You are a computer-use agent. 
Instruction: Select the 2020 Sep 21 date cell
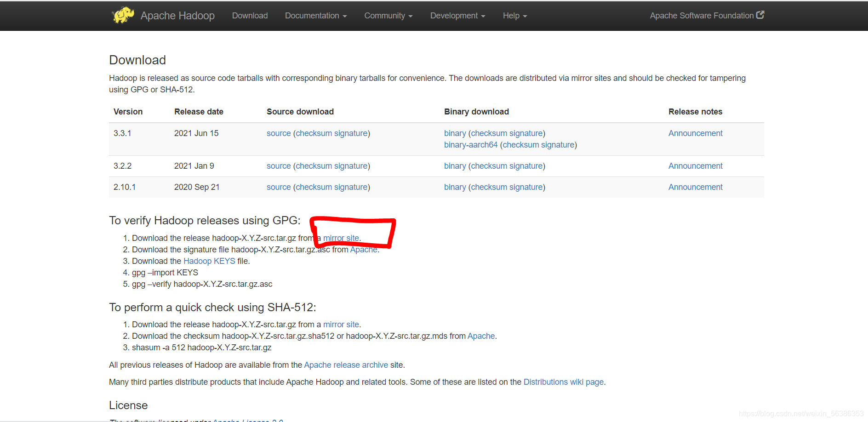pyautogui.click(x=197, y=187)
